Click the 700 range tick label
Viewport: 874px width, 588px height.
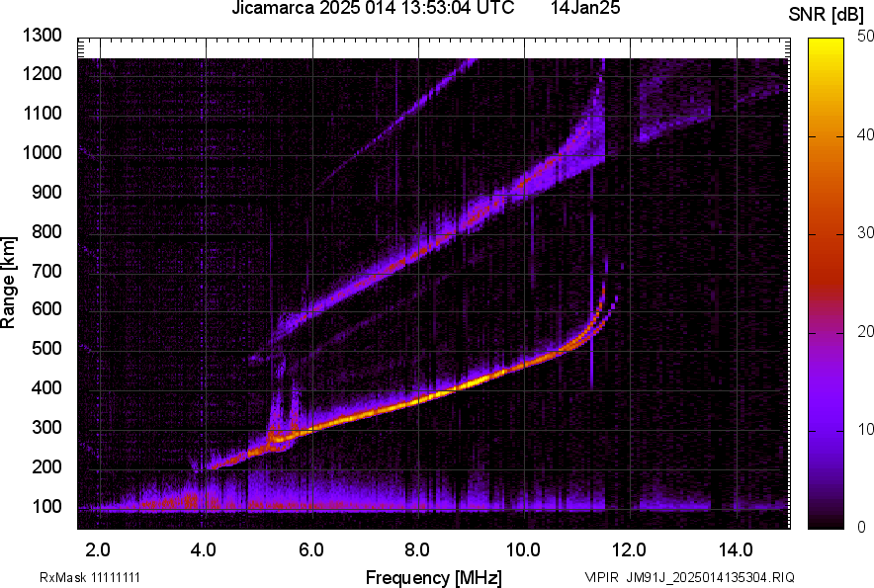point(46,271)
